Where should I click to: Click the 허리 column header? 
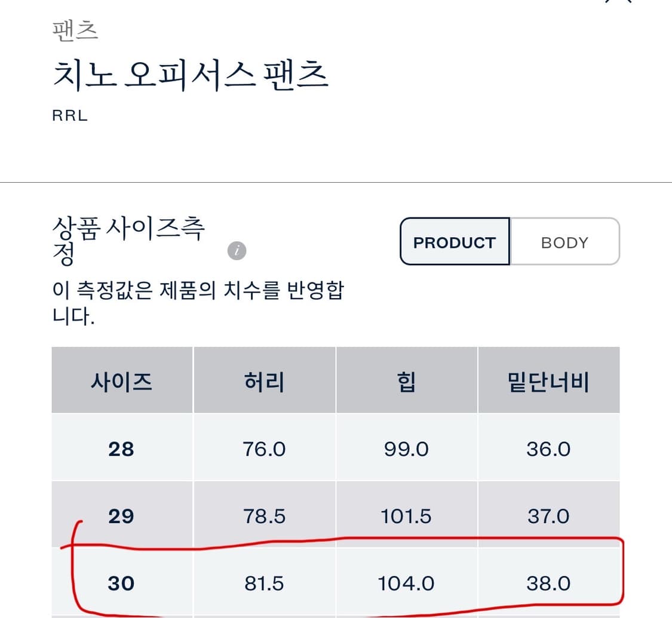pos(264,381)
